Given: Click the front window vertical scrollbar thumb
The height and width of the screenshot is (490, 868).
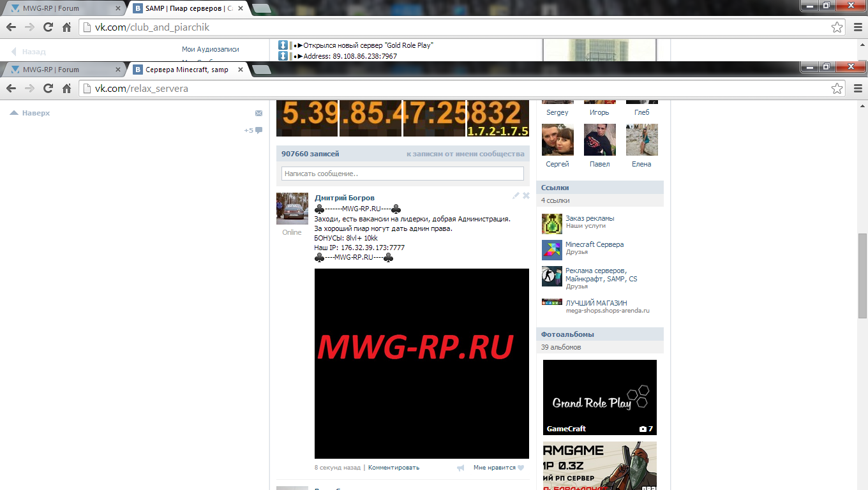Looking at the screenshot, I should point(862,275).
